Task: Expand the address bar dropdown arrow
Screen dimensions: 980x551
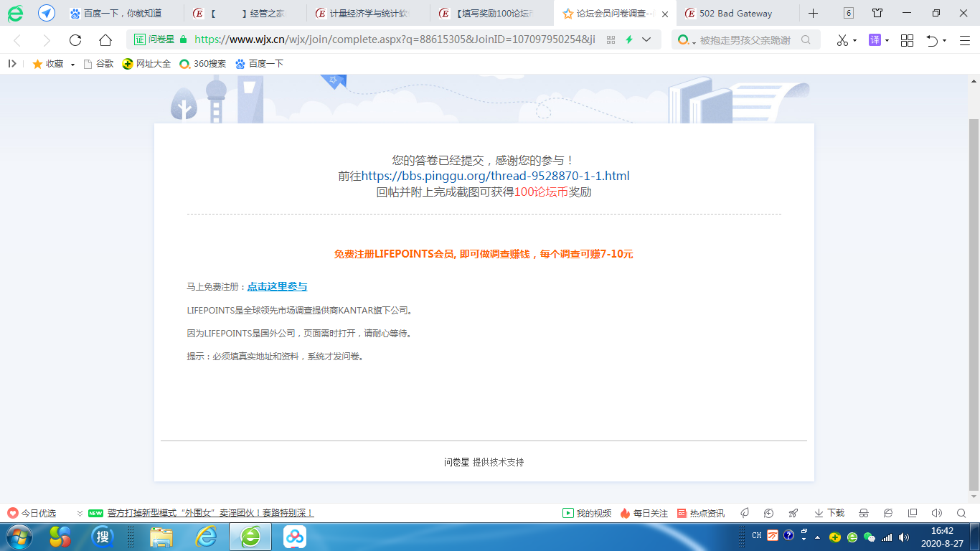Action: [647, 40]
